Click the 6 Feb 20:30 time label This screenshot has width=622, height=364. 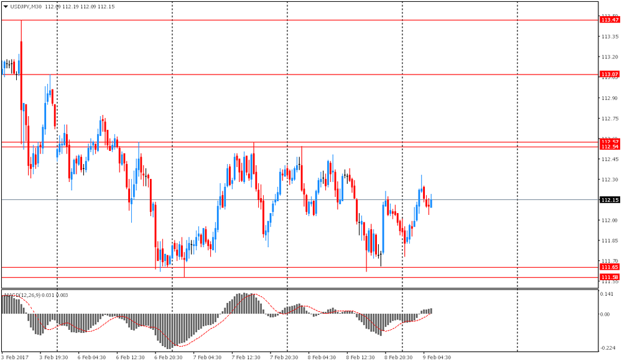click(168, 357)
